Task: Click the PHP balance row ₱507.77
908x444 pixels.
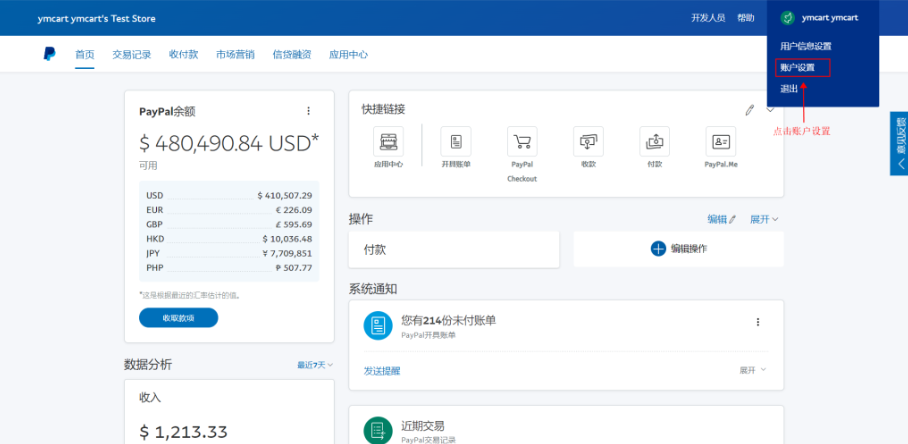Action: [x=229, y=268]
